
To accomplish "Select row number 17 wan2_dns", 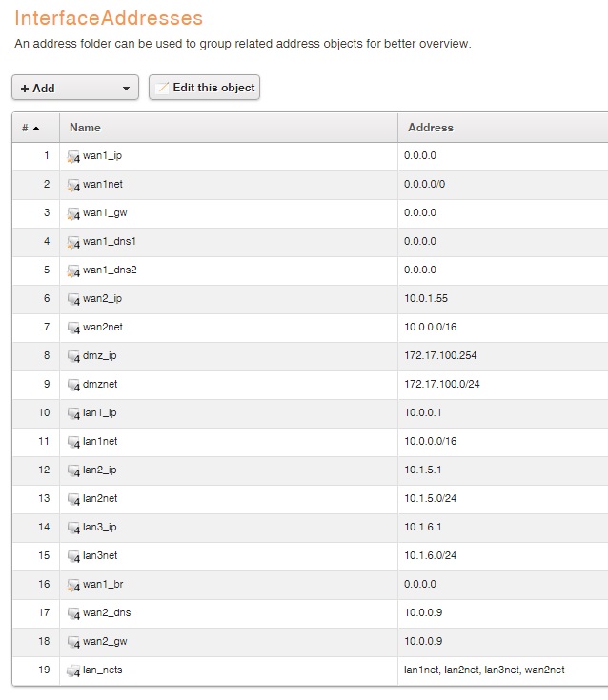I will [x=107, y=612].
